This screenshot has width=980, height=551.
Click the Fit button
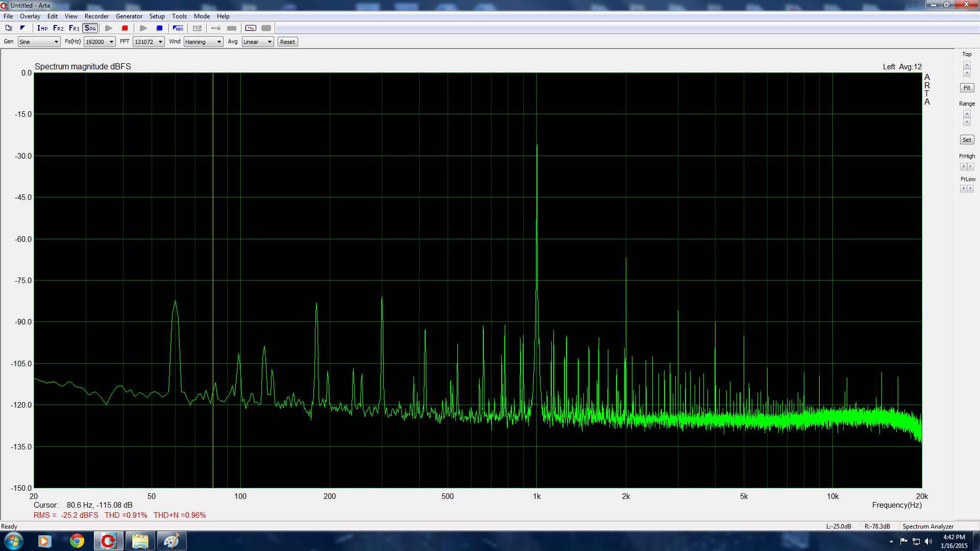click(967, 88)
